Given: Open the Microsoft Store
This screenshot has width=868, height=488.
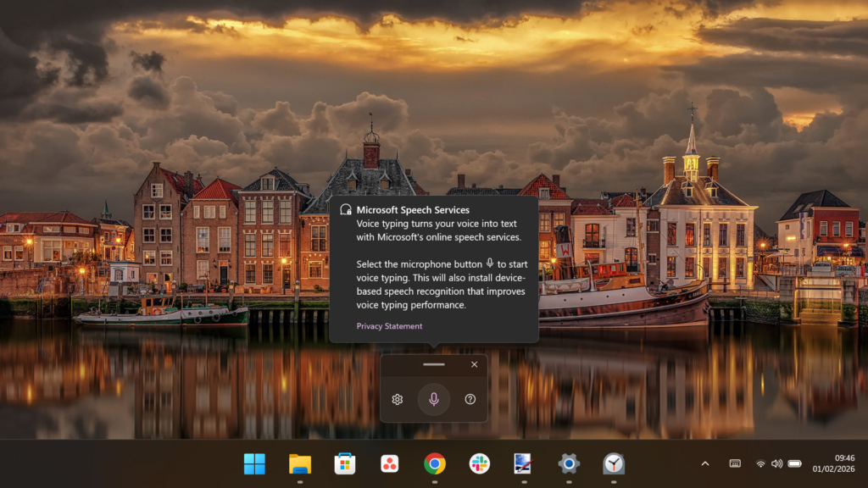Looking at the screenshot, I should click(x=344, y=464).
